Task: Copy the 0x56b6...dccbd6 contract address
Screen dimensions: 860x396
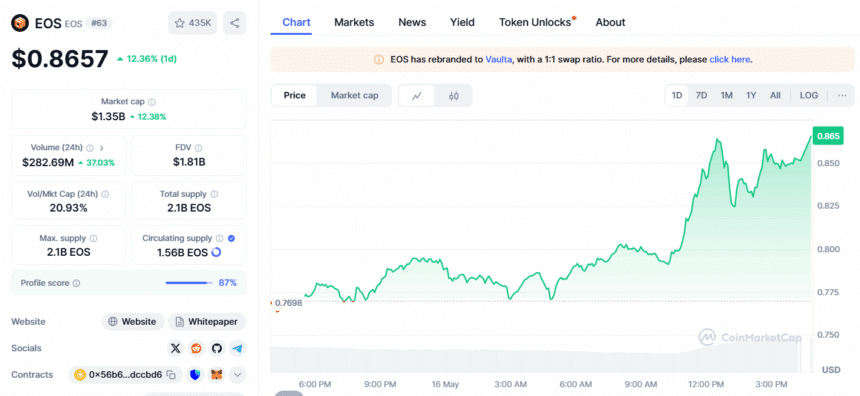Action: (171, 375)
